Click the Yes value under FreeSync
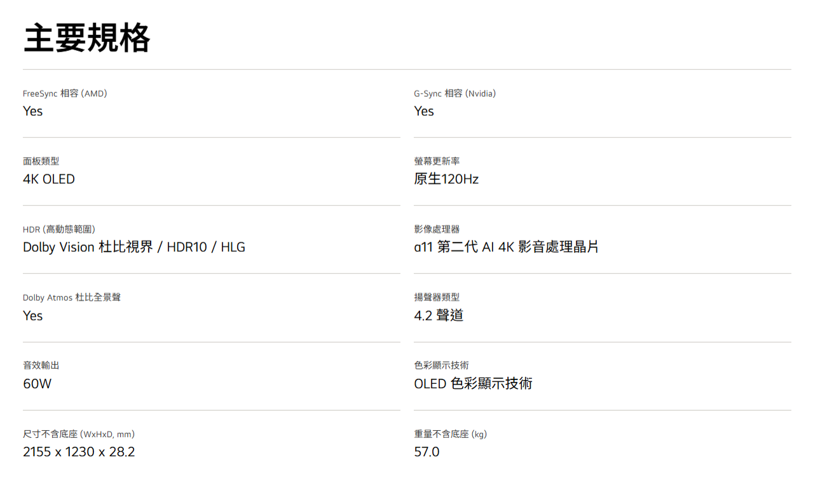813x504 pixels. click(33, 111)
